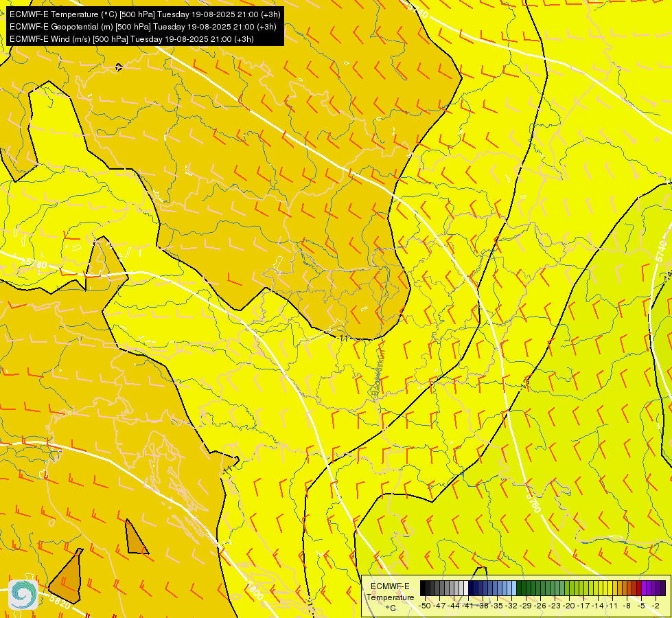Select the dark green swatch right after -32
672x618 pixels.
coord(519,588)
